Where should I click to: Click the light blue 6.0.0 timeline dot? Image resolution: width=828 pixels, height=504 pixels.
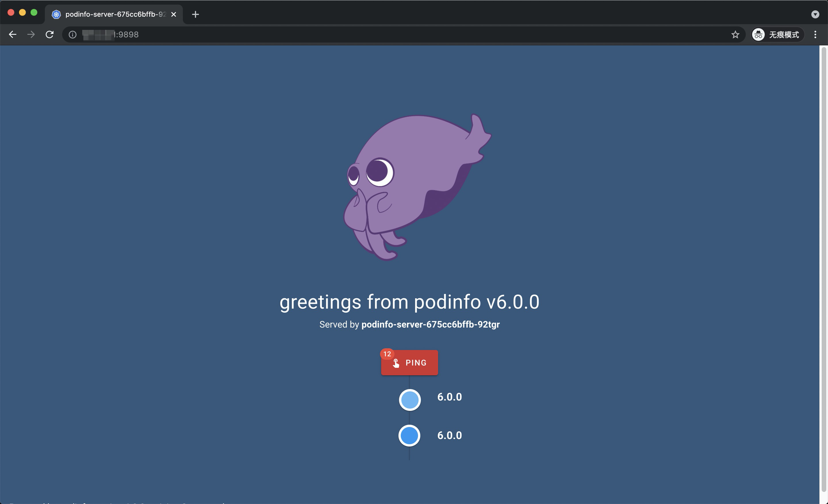pos(410,400)
